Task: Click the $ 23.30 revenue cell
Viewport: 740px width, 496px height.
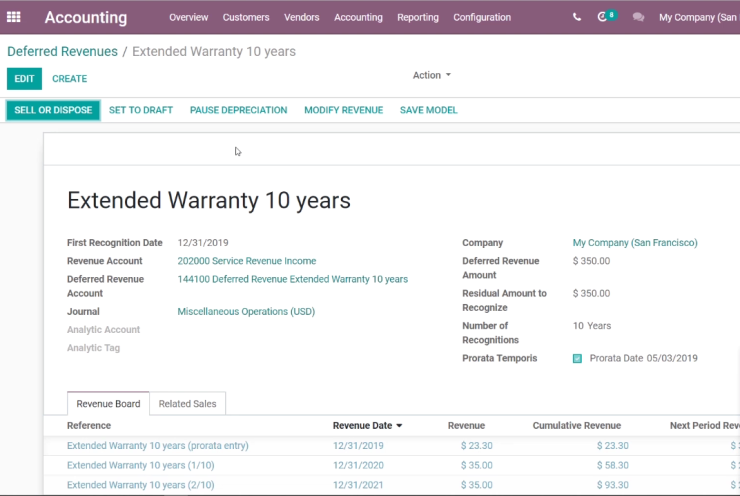Action: pyautogui.click(x=477, y=446)
